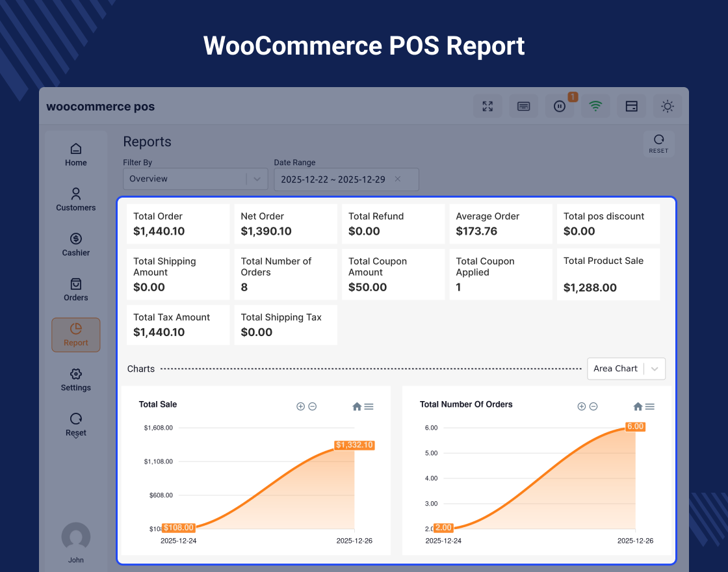Viewport: 728px width, 572px height.
Task: Click the Filter By dropdown chevron
Action: pyautogui.click(x=257, y=179)
